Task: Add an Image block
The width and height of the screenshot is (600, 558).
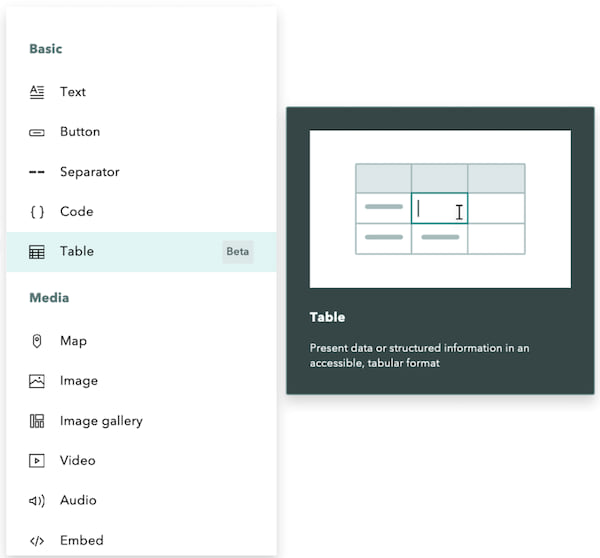Action: click(141, 381)
